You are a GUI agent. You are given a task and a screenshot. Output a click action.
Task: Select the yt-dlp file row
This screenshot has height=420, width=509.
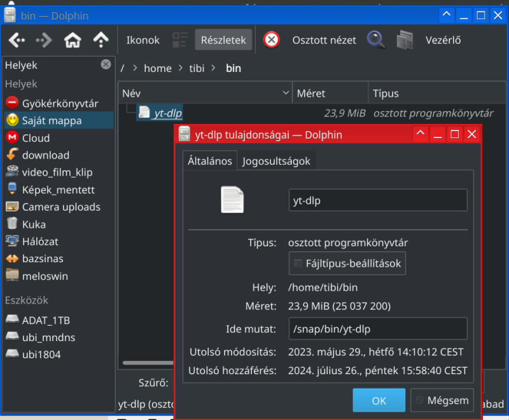(x=160, y=113)
